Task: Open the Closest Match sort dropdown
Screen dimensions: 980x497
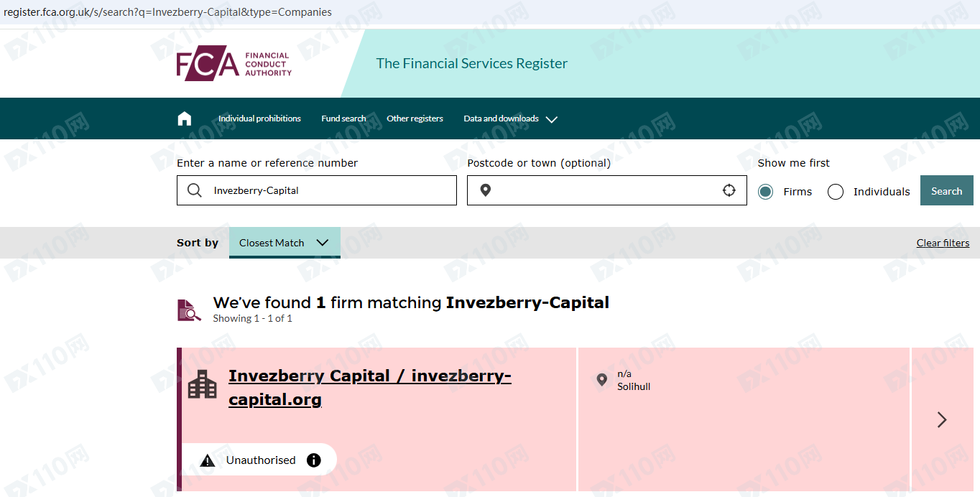Action: pos(284,243)
